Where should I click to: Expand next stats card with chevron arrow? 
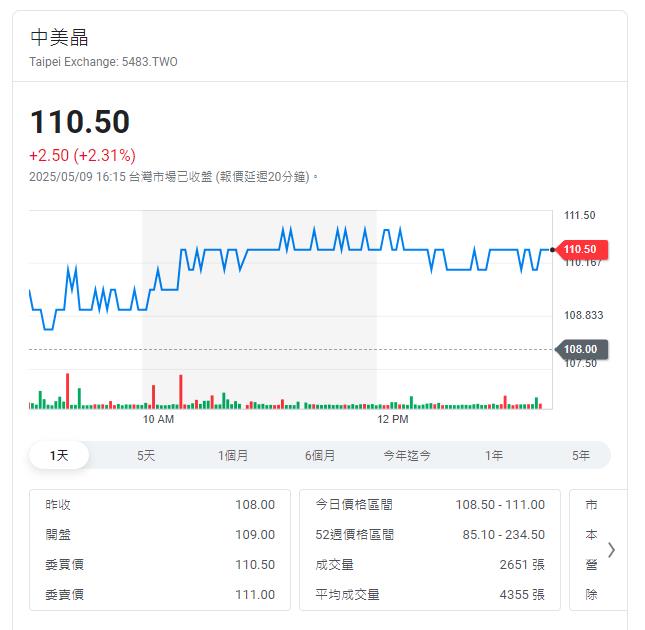(611, 550)
